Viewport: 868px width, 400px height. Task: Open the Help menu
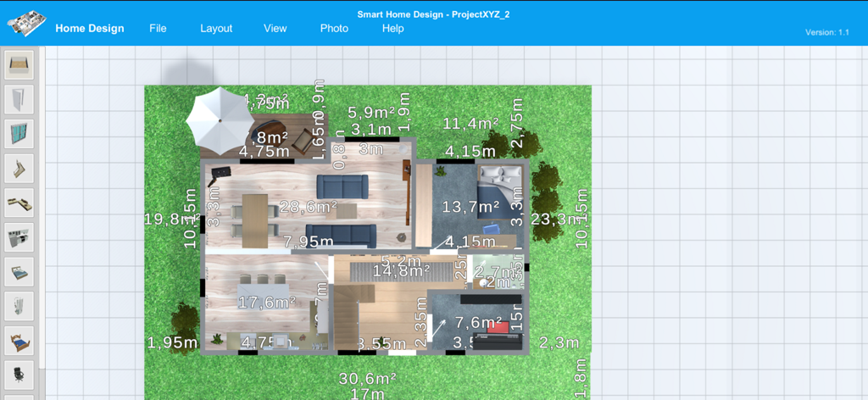click(393, 29)
